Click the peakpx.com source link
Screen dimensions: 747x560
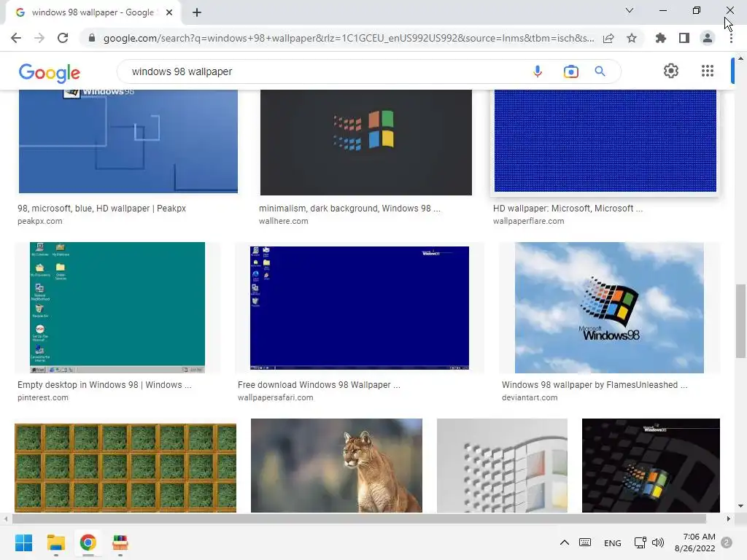tap(39, 222)
